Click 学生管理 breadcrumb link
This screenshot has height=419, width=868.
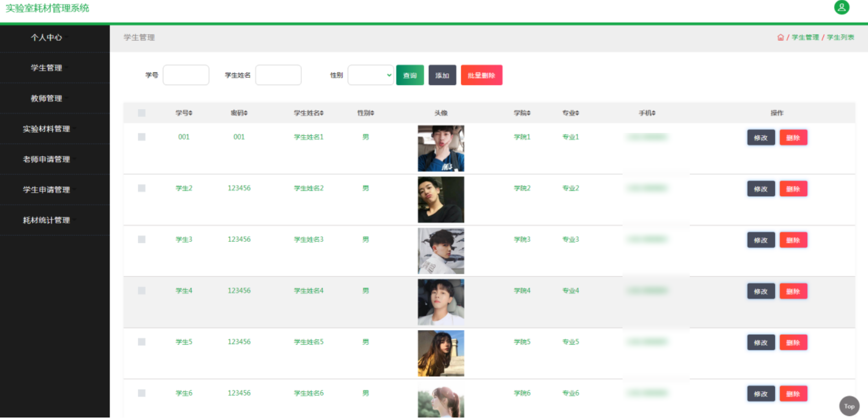(x=805, y=37)
